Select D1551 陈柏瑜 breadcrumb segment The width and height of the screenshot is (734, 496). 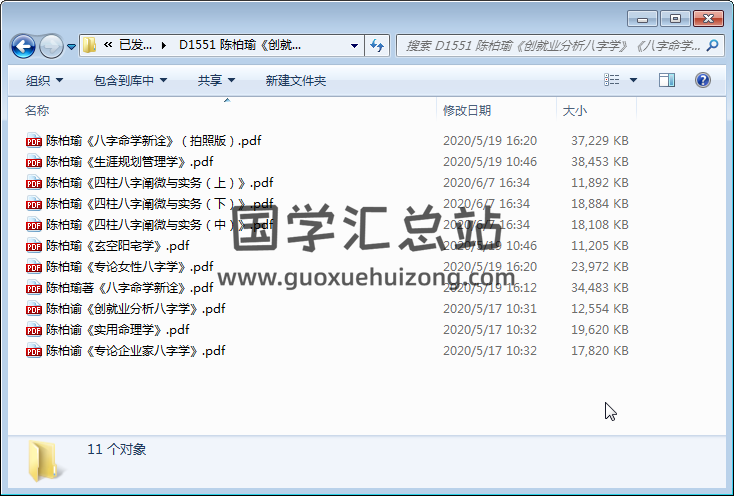[x=240, y=45]
